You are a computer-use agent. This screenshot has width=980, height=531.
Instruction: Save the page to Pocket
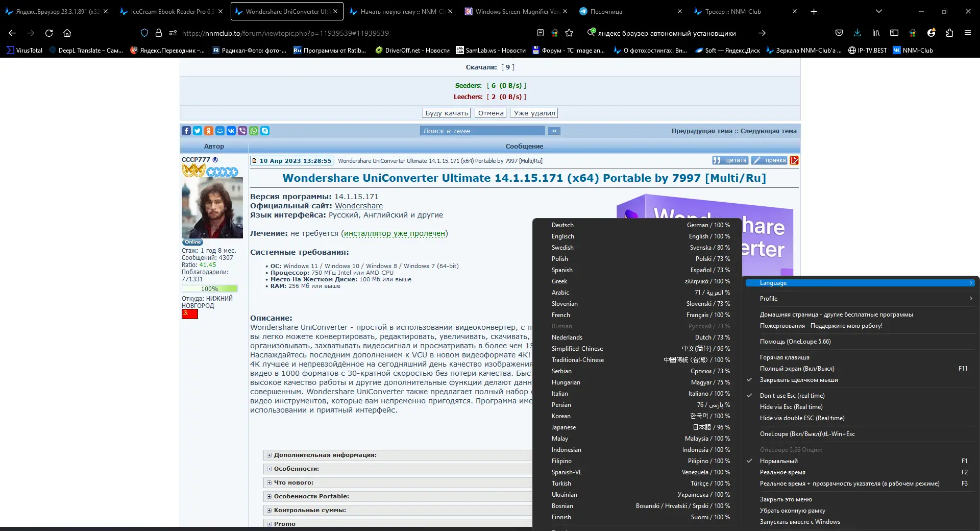tap(839, 33)
